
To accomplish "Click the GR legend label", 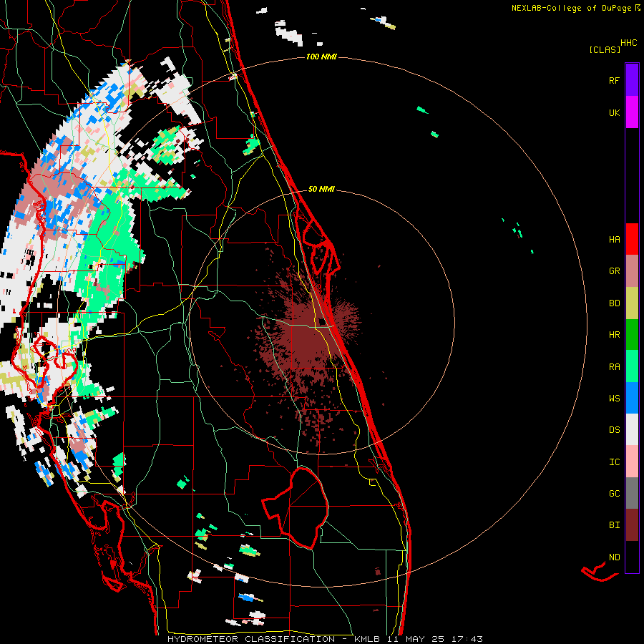I will coord(614,271).
